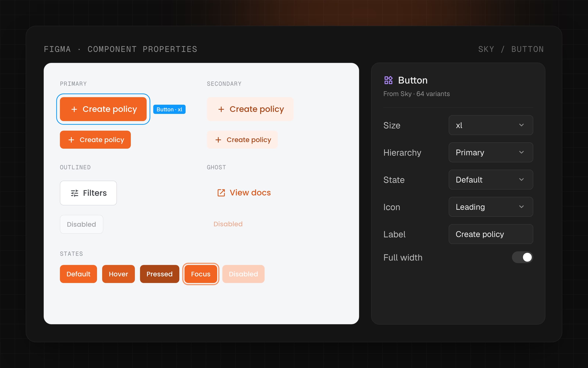Viewport: 588px width, 368px height.
Task: Click the SECONDARY section label
Action: pyautogui.click(x=224, y=84)
